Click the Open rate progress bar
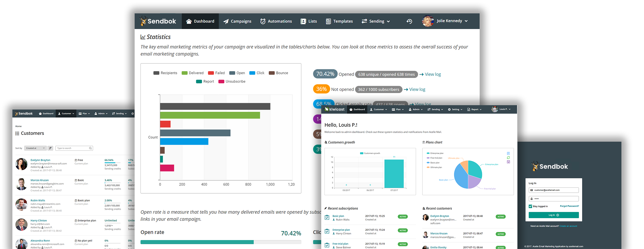 point(221,242)
